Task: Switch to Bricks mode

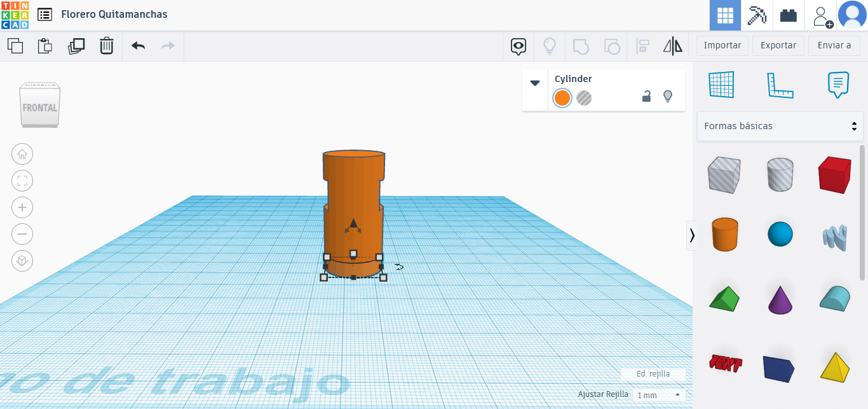Action: point(789,15)
